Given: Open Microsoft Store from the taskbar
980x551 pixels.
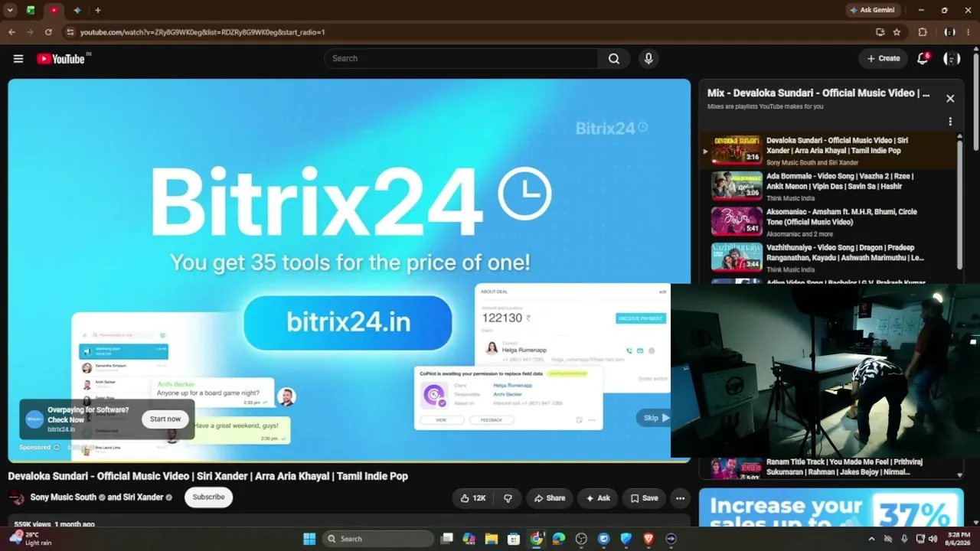Looking at the screenshot, I should [514, 539].
